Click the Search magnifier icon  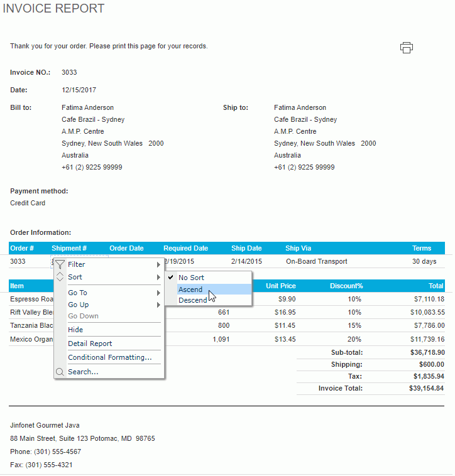(x=60, y=372)
